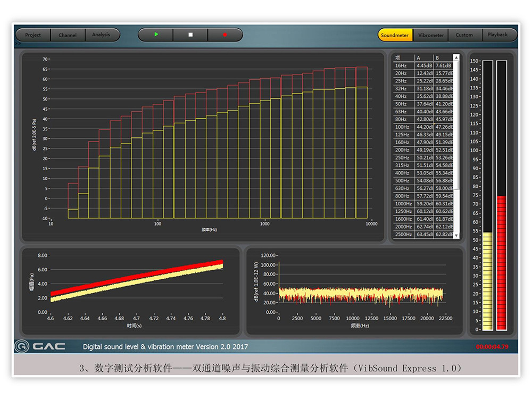This screenshot has height=399, width=532.
Task: Select the Custom tab
Action: click(x=464, y=35)
